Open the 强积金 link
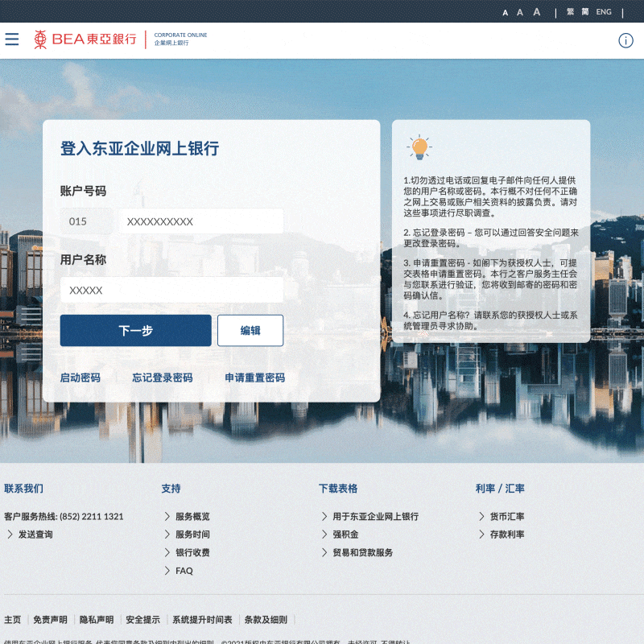The image size is (644, 644). [345, 535]
